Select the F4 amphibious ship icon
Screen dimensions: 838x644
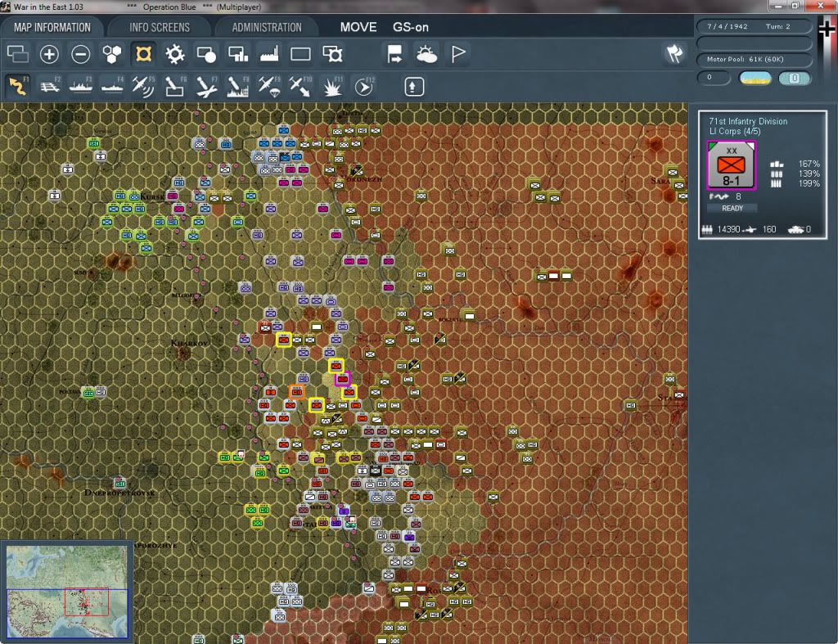click(112, 87)
